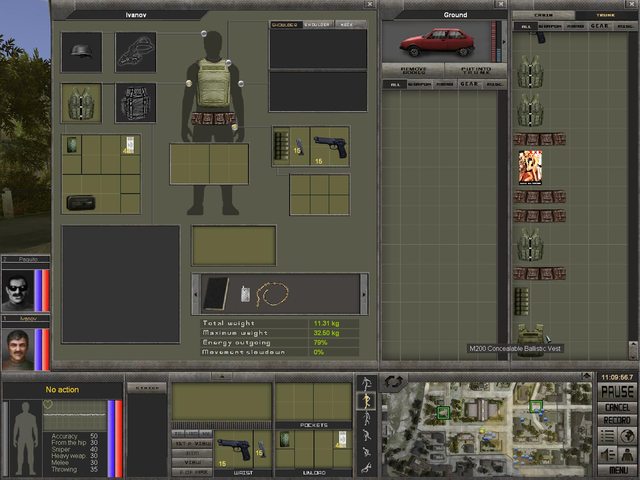
Task: Expand the arrow right of the car picture
Action: point(504,42)
